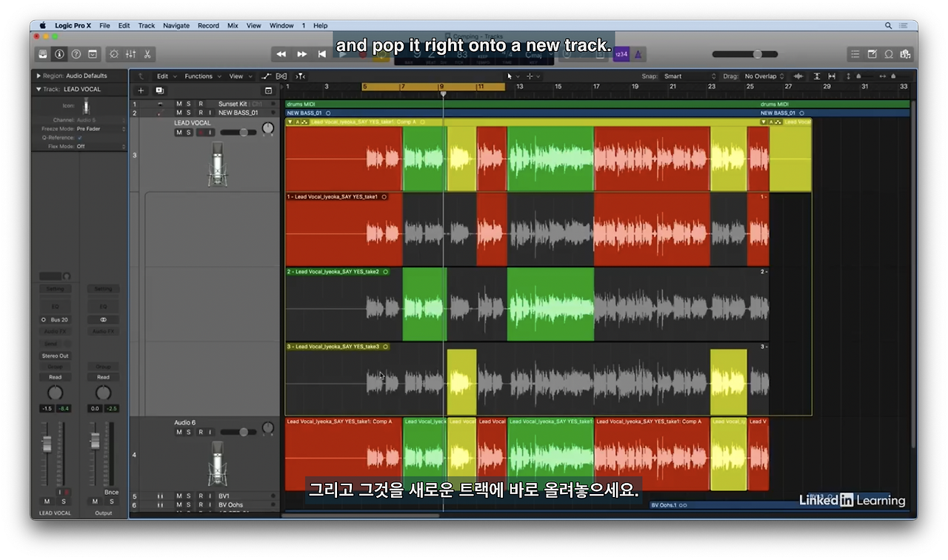Open the File menu
Image resolution: width=948 pixels, height=560 pixels.
pos(104,25)
